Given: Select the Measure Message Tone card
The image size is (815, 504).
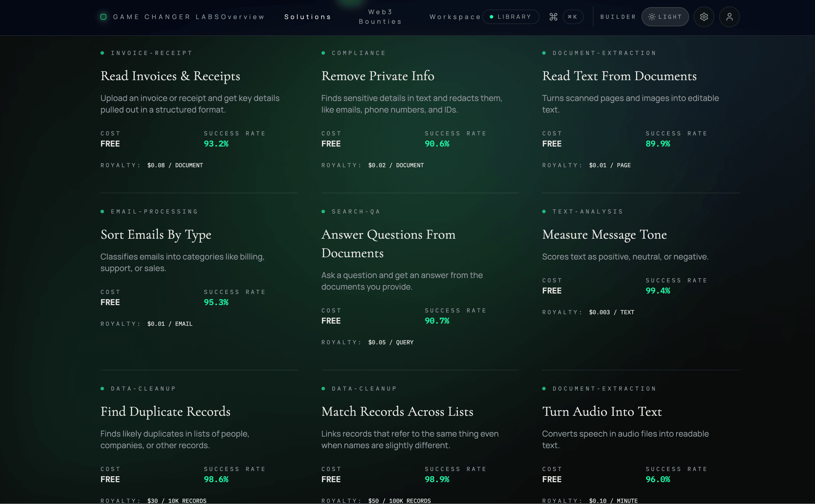Looking at the screenshot, I should click(604, 234).
